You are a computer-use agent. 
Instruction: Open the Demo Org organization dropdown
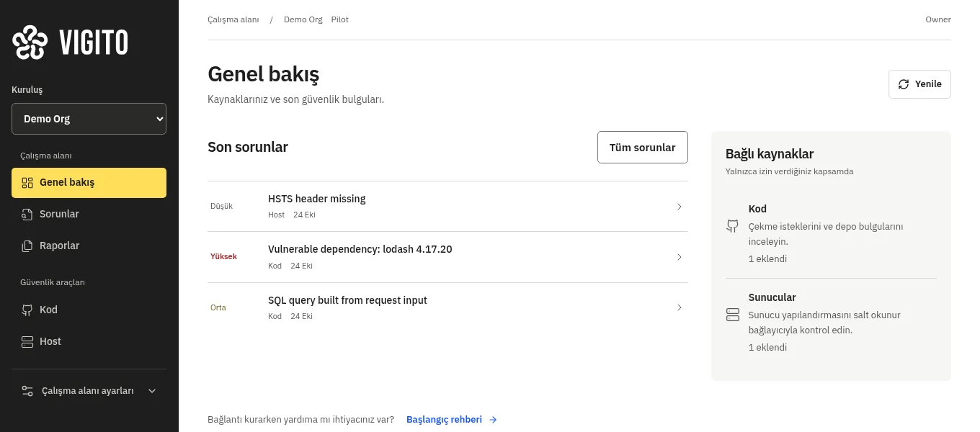(x=89, y=119)
